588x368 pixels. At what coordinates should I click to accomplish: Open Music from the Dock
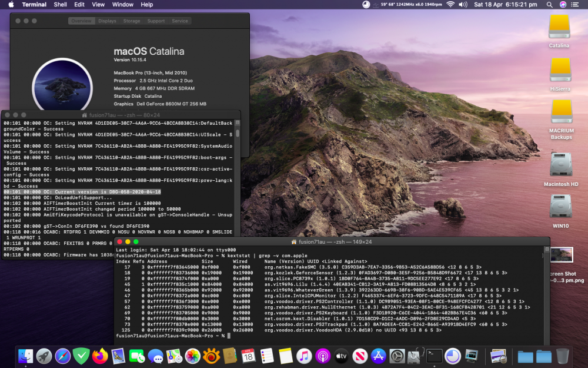tap(304, 356)
